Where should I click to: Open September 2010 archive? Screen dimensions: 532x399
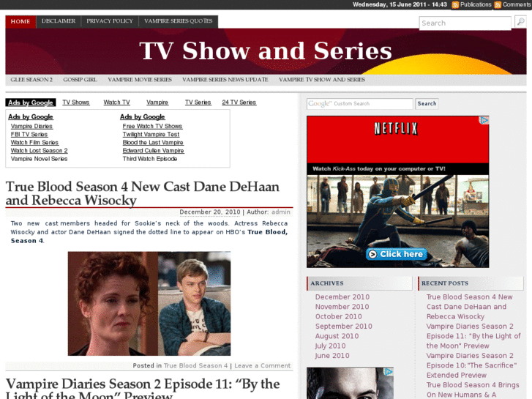pyautogui.click(x=344, y=327)
